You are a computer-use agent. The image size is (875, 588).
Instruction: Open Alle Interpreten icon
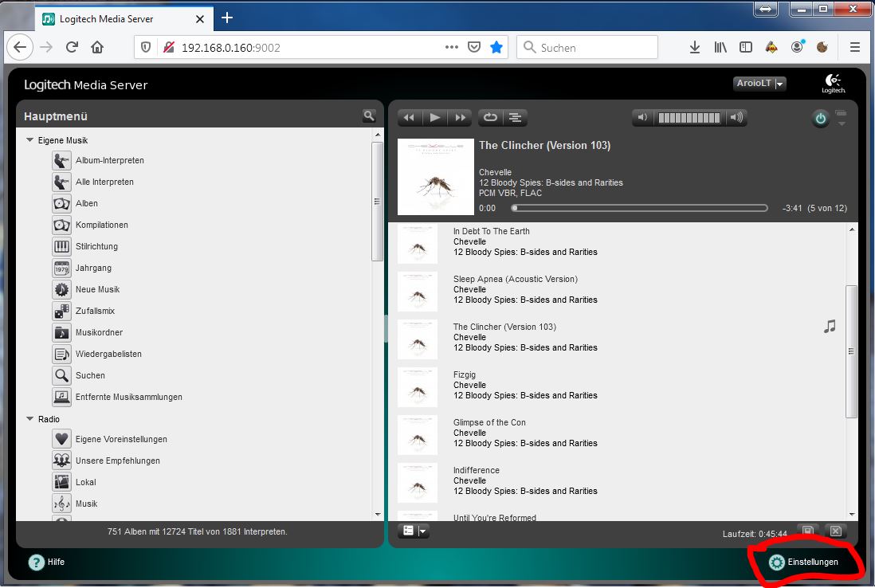[61, 182]
